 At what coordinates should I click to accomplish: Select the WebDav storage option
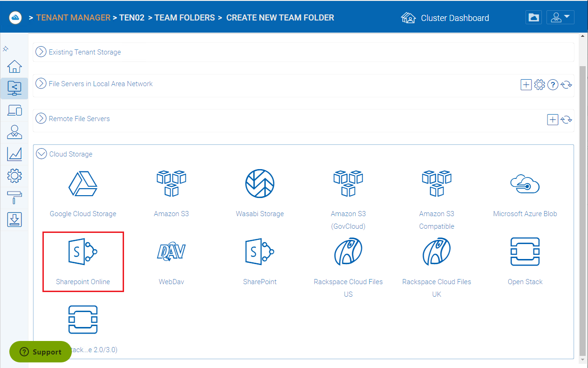point(171,252)
